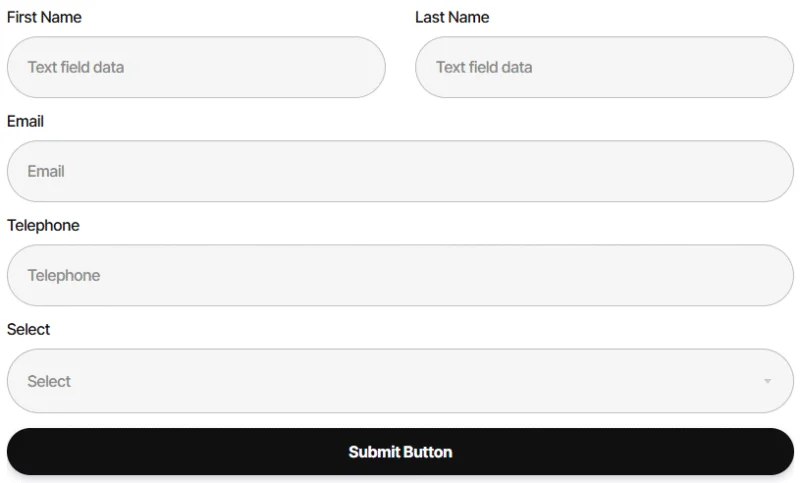Open the Select dropdown menu
The image size is (800, 483).
(x=400, y=381)
